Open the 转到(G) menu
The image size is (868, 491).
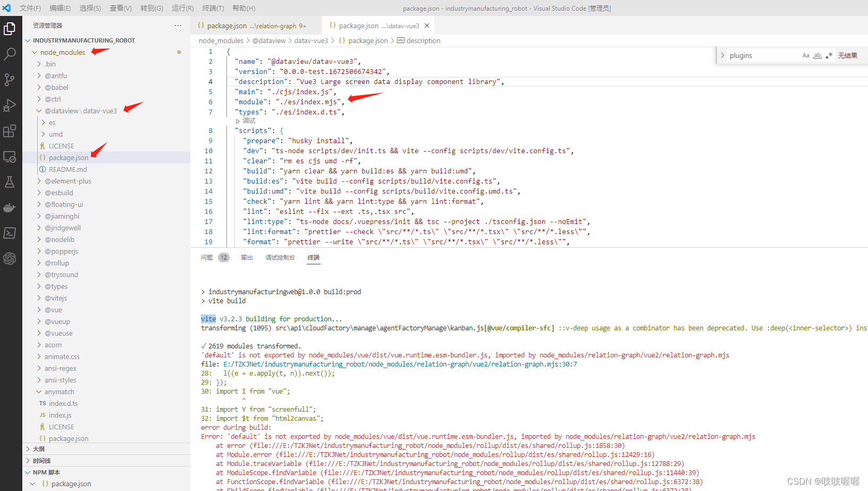[151, 8]
